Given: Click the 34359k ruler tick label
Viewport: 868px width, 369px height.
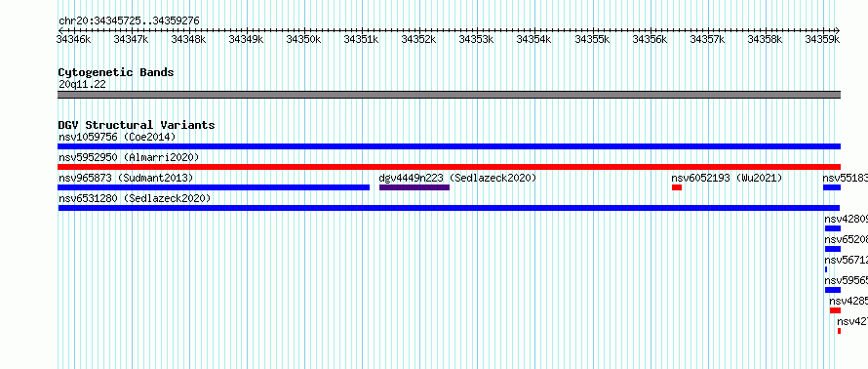Looking at the screenshot, I should (x=822, y=39).
